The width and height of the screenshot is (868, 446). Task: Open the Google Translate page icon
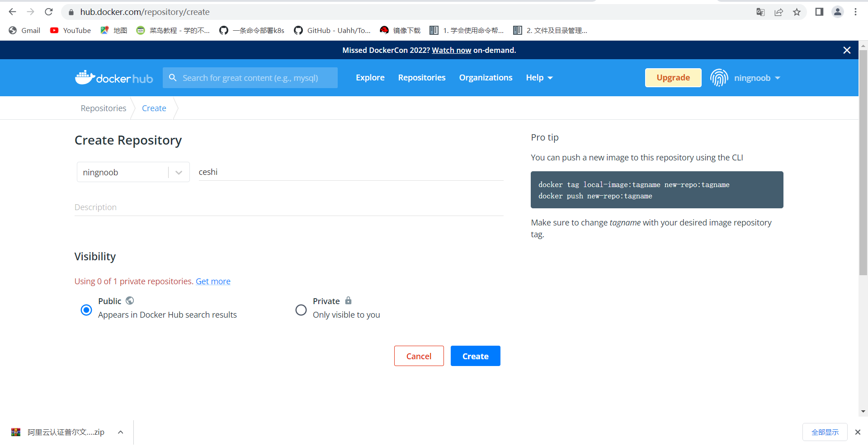click(x=760, y=12)
